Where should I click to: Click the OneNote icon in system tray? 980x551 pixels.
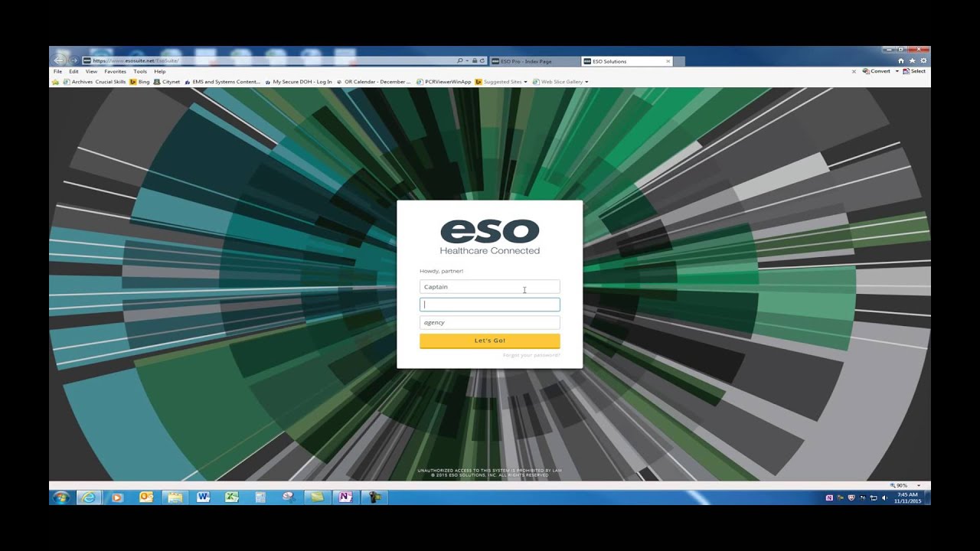tap(829, 497)
